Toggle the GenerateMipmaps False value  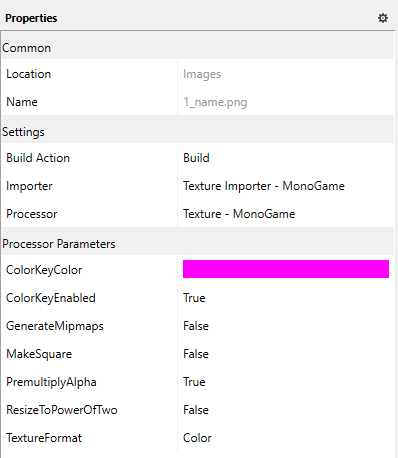196,326
